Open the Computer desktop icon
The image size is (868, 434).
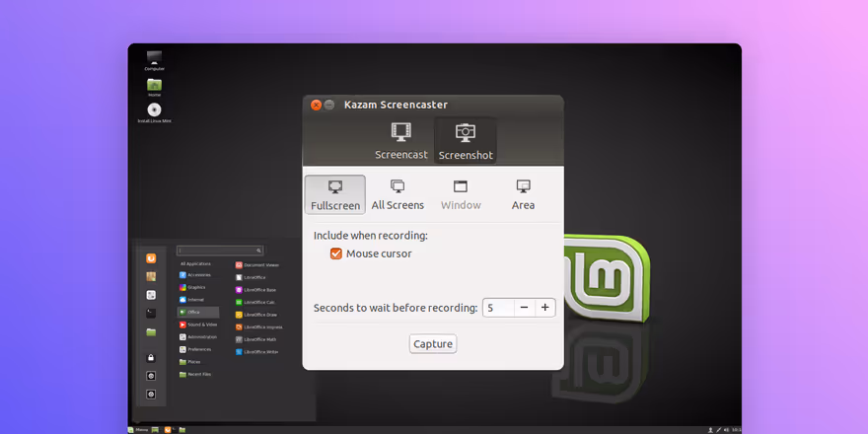155,60
